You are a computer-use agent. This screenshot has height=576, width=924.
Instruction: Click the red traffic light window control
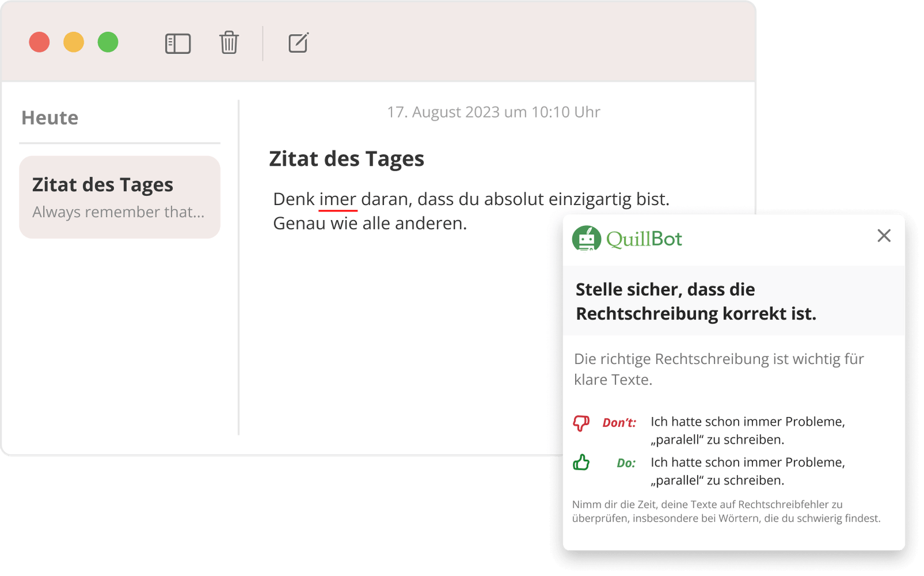click(39, 42)
